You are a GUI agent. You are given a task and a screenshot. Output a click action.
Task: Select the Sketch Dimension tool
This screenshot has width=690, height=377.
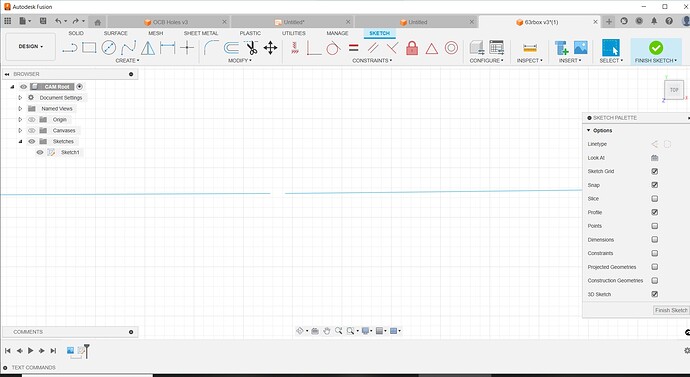[168, 48]
